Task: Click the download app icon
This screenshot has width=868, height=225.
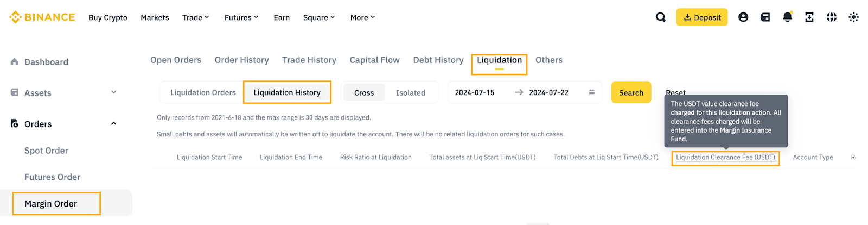Action: (x=809, y=17)
